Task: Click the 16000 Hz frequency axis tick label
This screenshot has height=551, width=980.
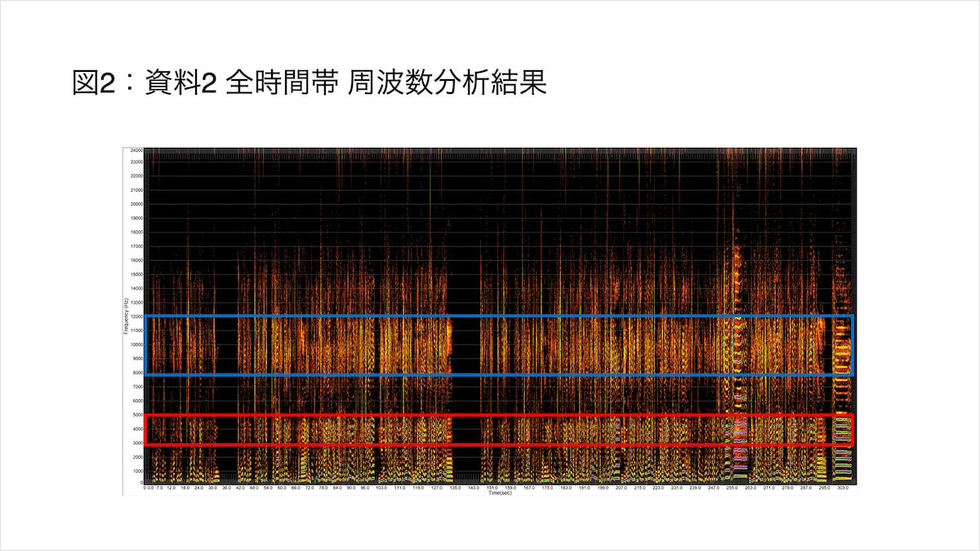Action: pos(136,260)
